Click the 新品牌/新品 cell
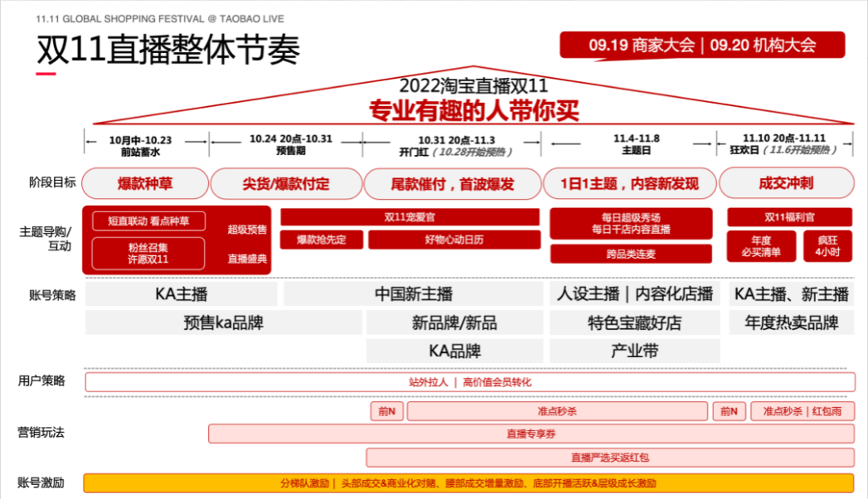Image resolution: width=868 pixels, height=499 pixels. (x=454, y=322)
